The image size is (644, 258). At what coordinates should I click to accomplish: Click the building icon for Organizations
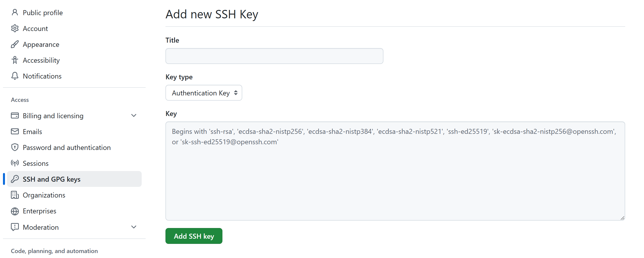pyautogui.click(x=15, y=195)
